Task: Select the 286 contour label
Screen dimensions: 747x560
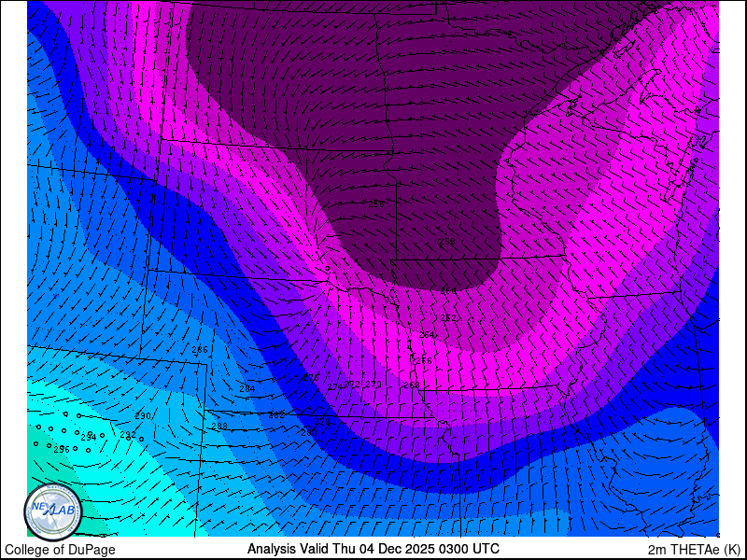Action: pos(200,349)
